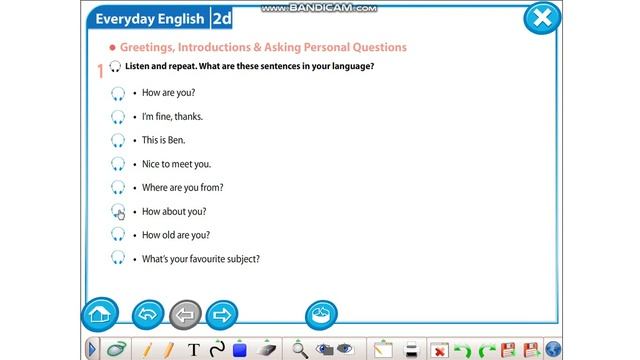The image size is (640, 360).
Task: Select the eraser tool
Action: coord(267,349)
